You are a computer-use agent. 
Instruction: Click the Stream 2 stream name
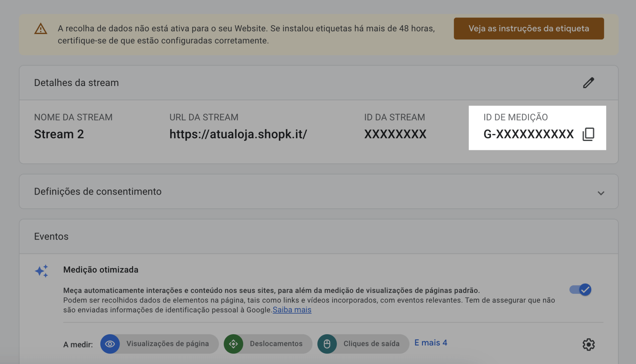[59, 134]
